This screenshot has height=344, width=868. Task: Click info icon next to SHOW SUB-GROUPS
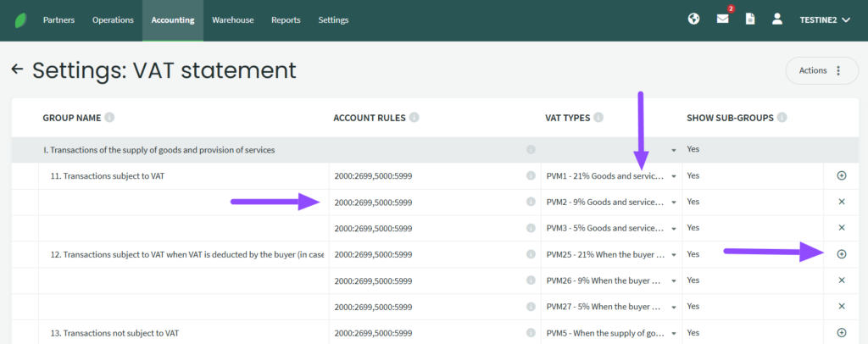[x=782, y=118]
